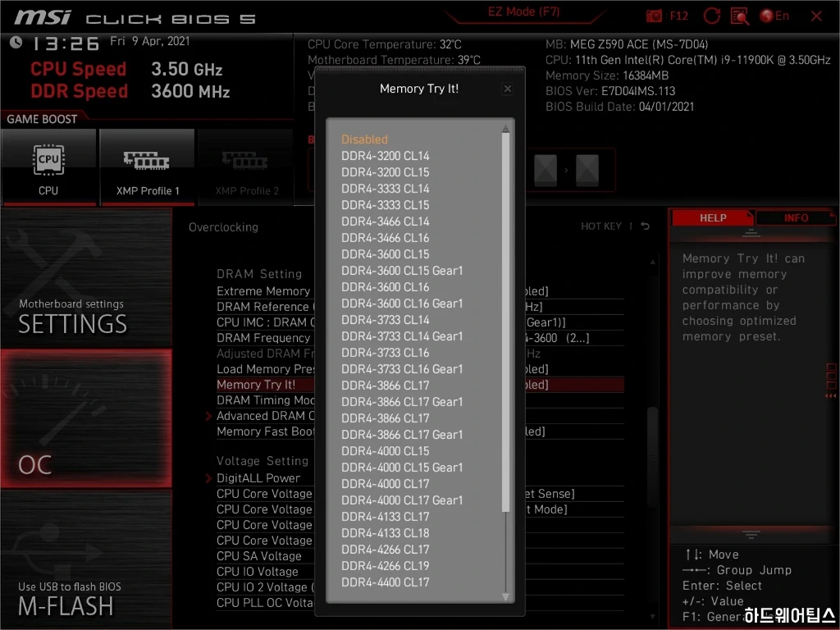840x630 pixels.
Task: Select DDR4-3200 CL15 preset
Action: pos(386,172)
